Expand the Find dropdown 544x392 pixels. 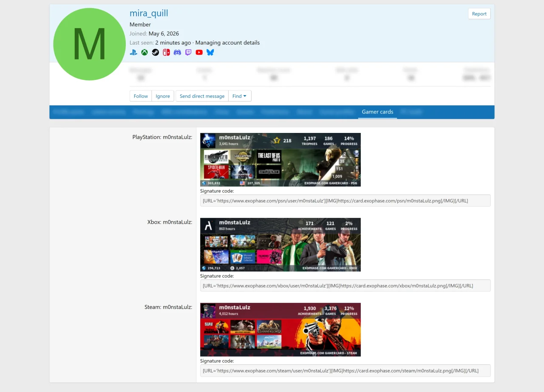(x=240, y=96)
